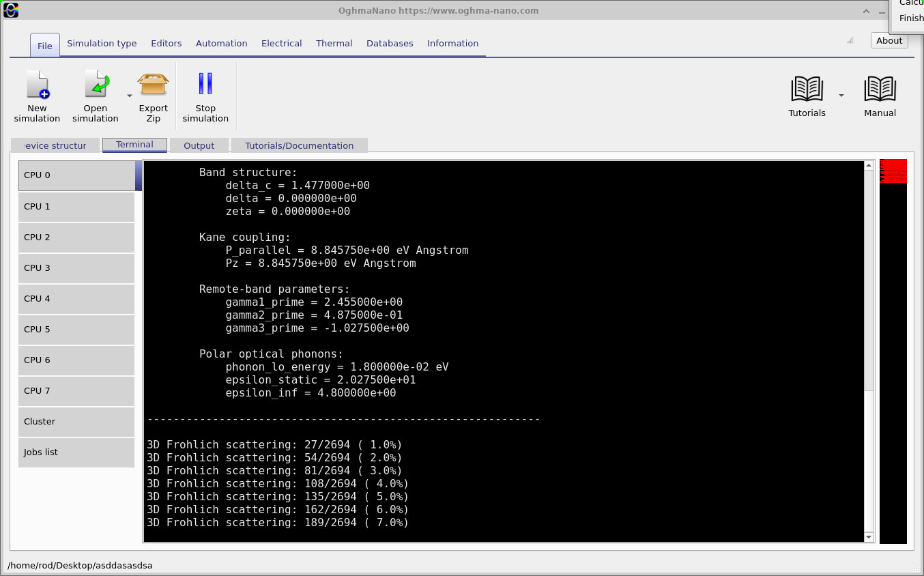Stop the running simulation
924x576 pixels.
click(205, 84)
